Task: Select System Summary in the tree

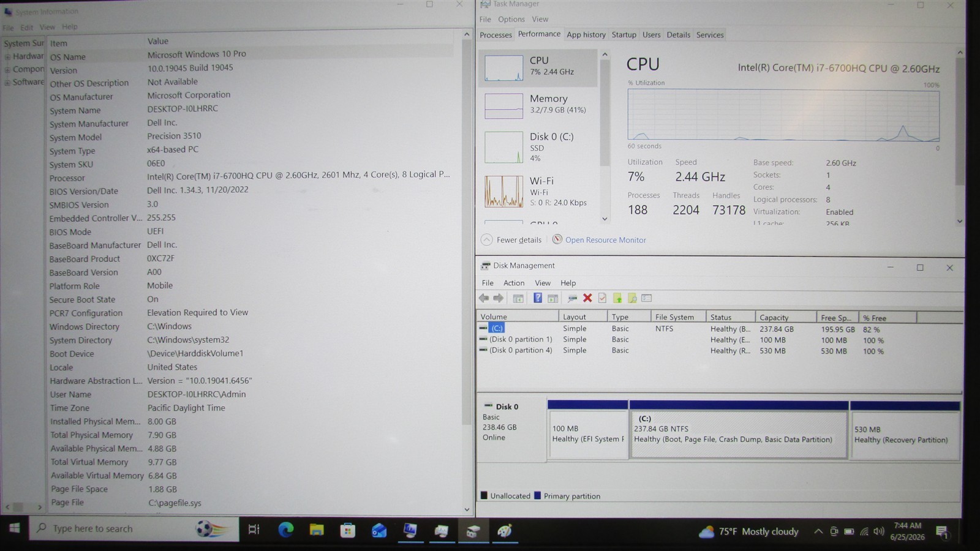Action: pyautogui.click(x=24, y=43)
